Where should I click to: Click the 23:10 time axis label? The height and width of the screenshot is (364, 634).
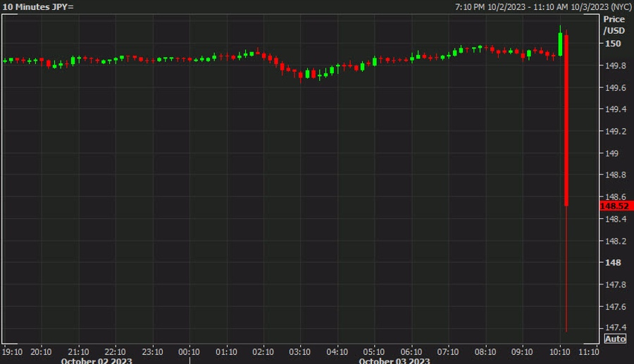(x=152, y=352)
